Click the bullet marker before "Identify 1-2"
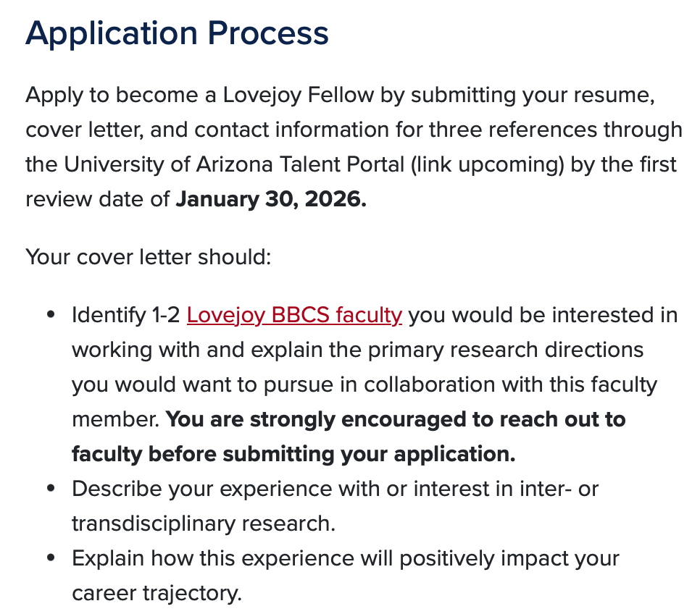The image size is (700, 614). coord(50,316)
